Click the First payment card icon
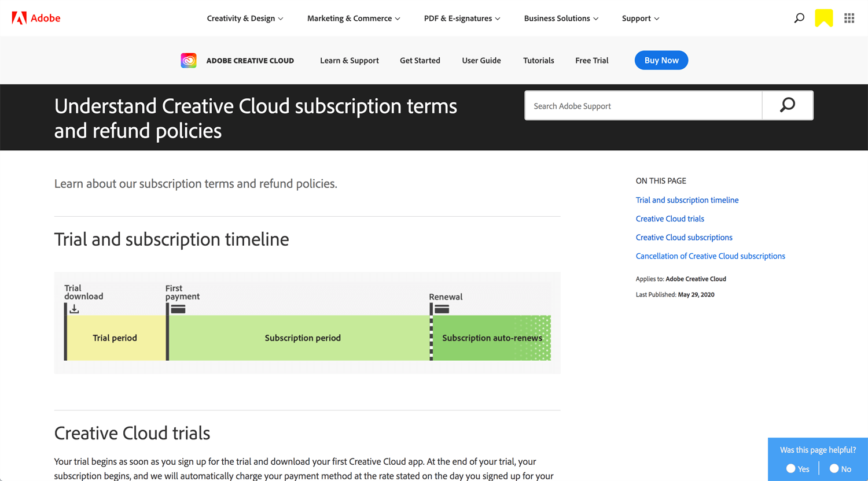Viewport: 868px width, 481px height. [x=178, y=309]
